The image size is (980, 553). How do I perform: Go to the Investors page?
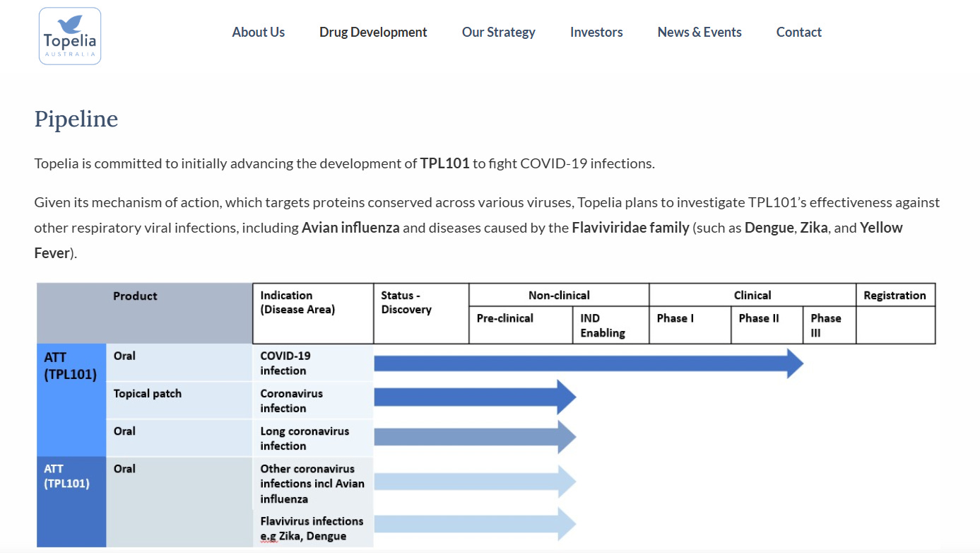[x=596, y=33]
